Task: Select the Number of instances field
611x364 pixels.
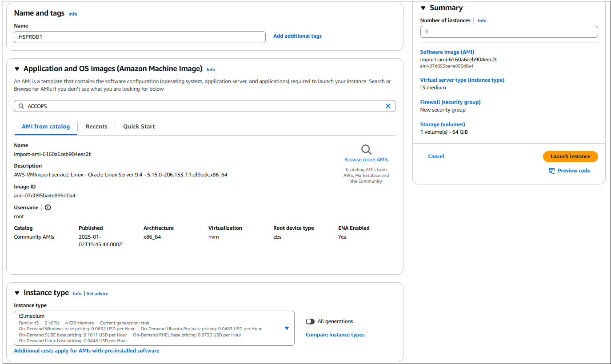Action: click(508, 32)
